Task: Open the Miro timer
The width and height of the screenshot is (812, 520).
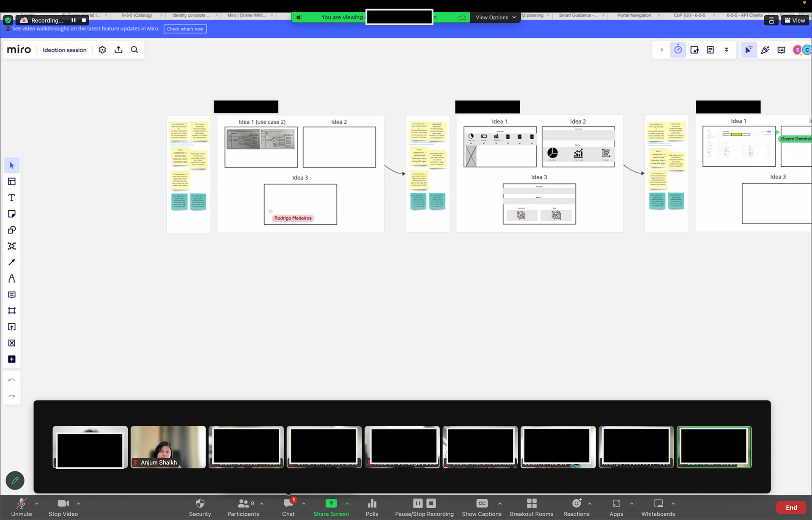Action: (678, 50)
